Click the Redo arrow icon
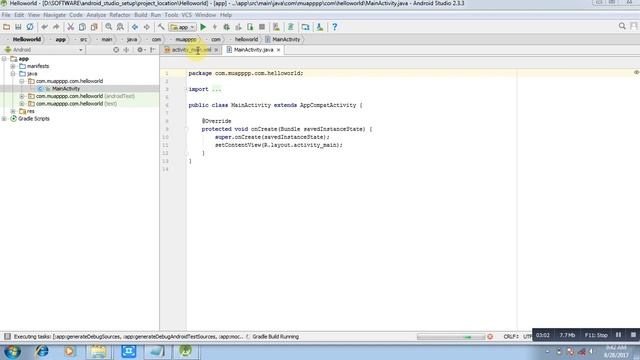Image resolution: width=640 pixels, height=360 pixels. coord(56,27)
